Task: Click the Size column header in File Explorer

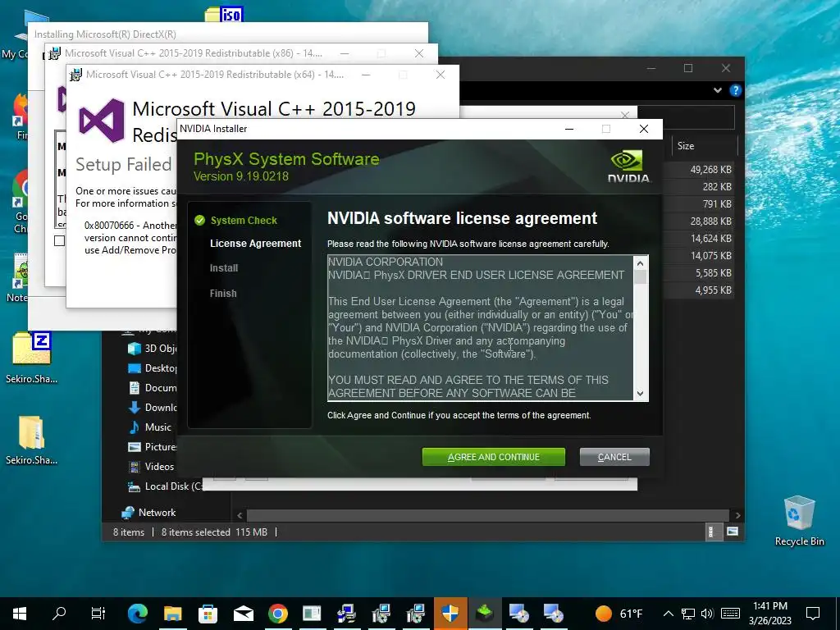Action: [704, 146]
